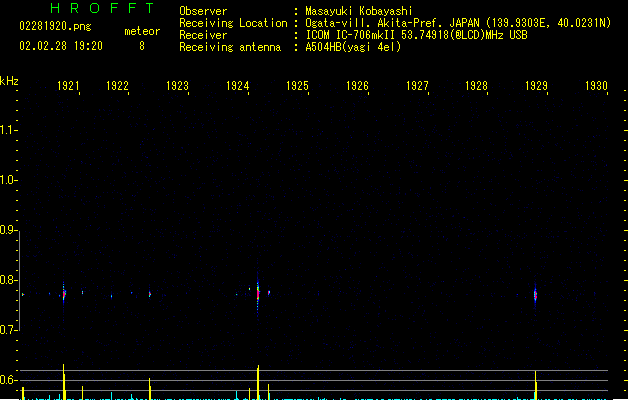Click observer name Masayuki Kobayashi

click(359, 11)
